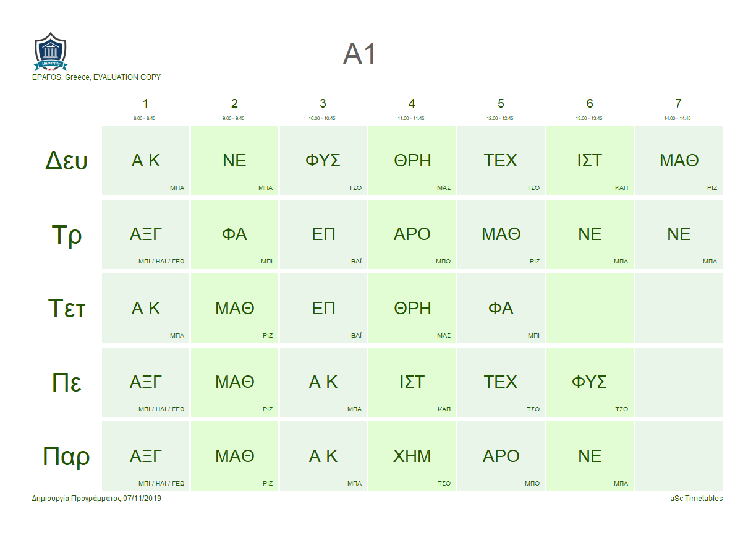756x535 pixels.
Task: Click Thursday's ΤΕΧ lesson cell
Action: pos(501,382)
